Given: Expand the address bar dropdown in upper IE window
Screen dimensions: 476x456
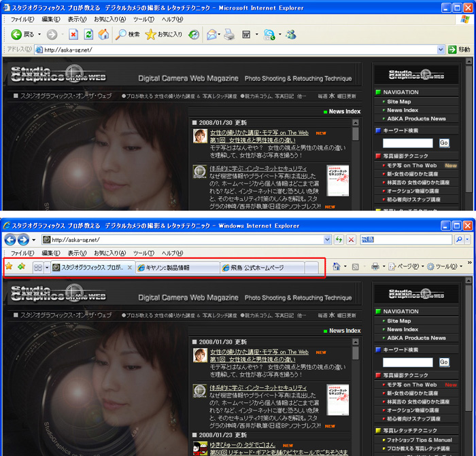Looking at the screenshot, I should point(441,50).
